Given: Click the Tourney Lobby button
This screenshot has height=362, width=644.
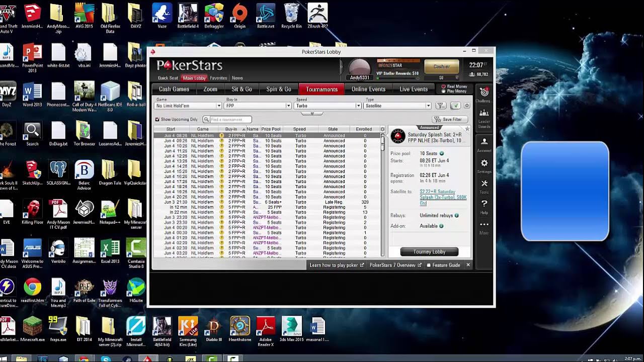Looking at the screenshot, I should pos(429,252).
